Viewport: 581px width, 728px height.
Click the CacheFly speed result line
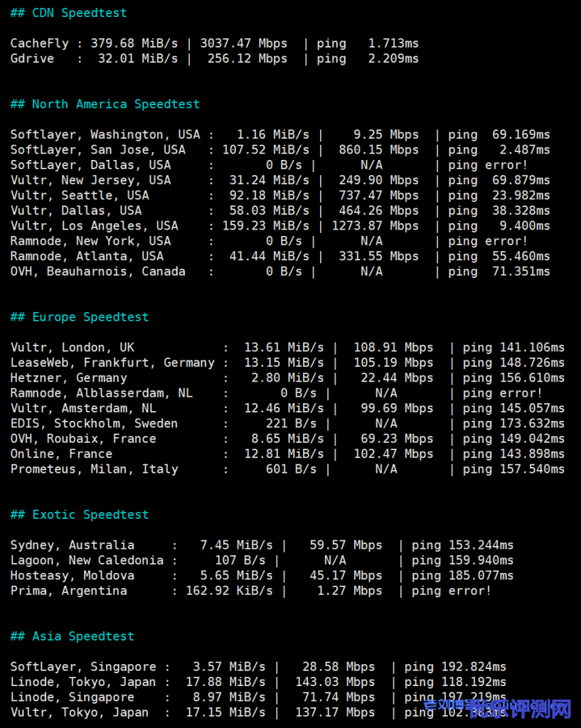pyautogui.click(x=213, y=43)
